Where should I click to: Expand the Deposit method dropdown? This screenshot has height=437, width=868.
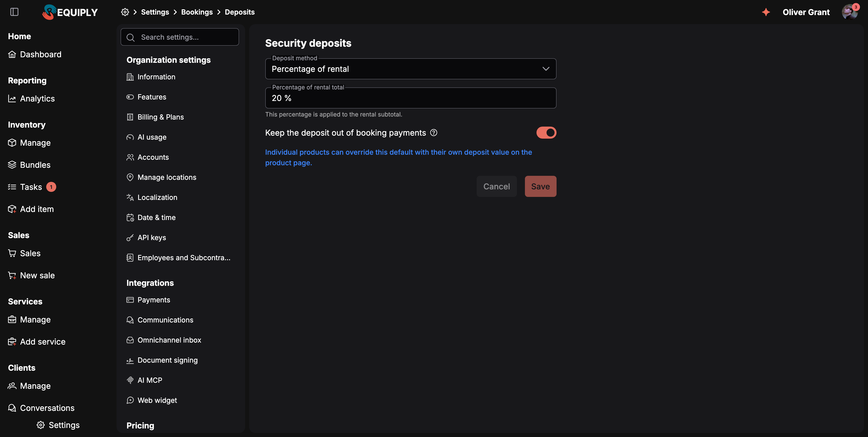tap(410, 69)
